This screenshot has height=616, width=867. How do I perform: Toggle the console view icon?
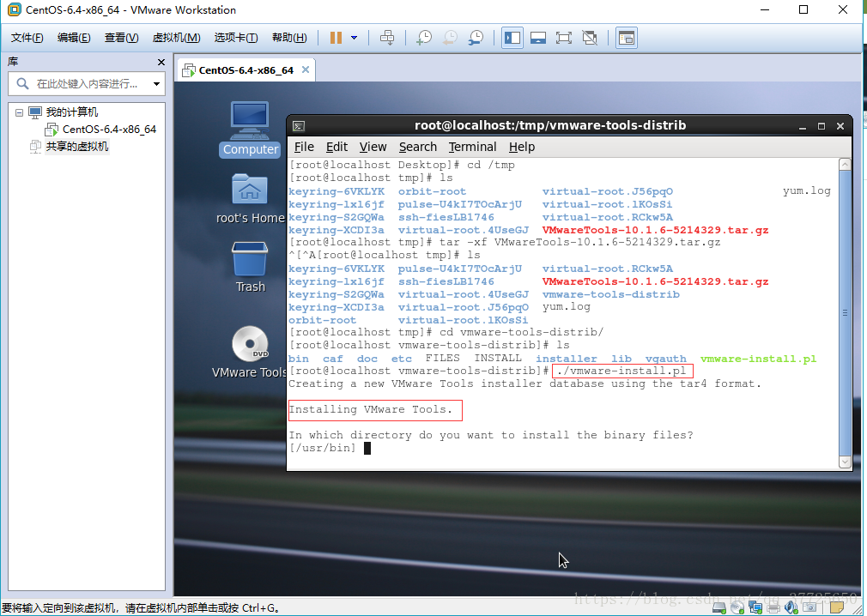tap(627, 38)
